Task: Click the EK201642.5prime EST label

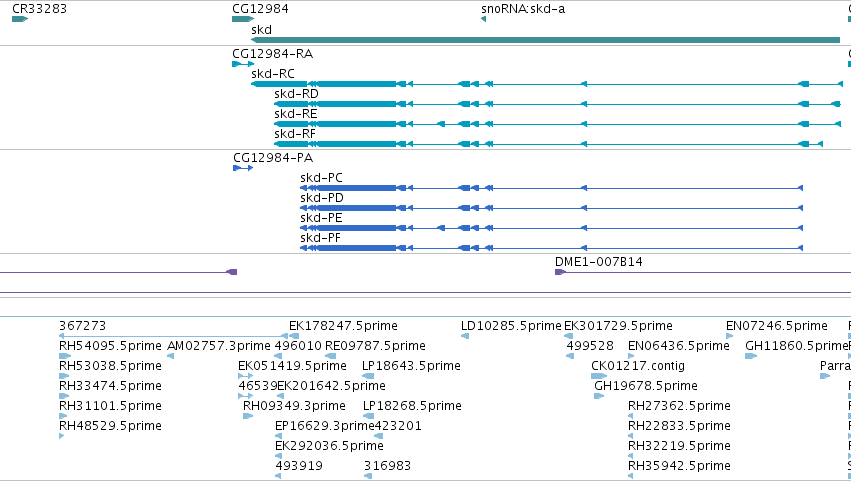Action: (x=331, y=386)
